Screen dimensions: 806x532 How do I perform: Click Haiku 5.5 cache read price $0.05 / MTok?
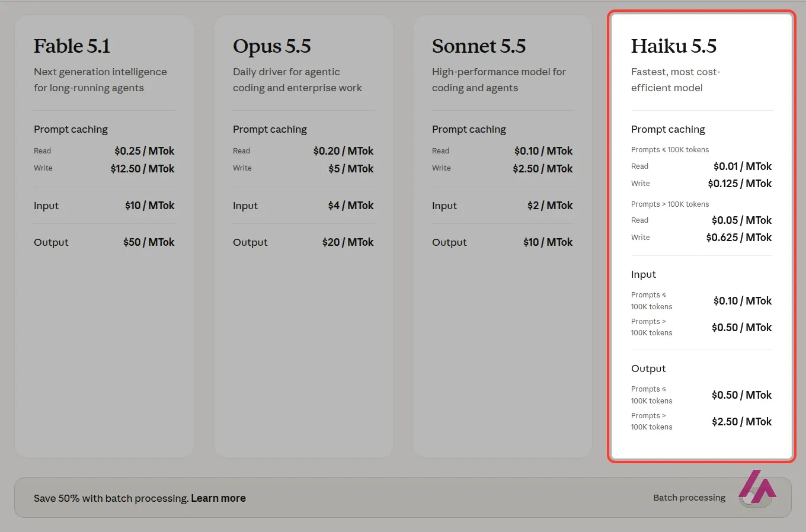742,220
